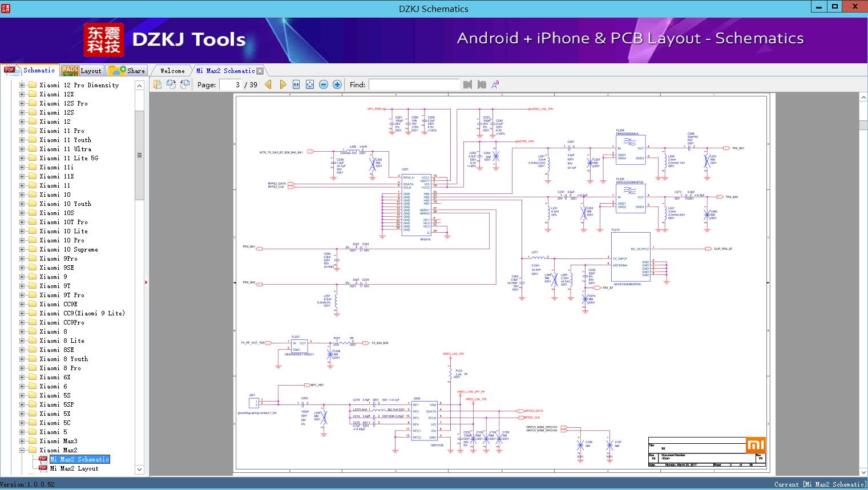
Task: Select Xiaomi 10T Pro in tree
Action: [x=63, y=222]
